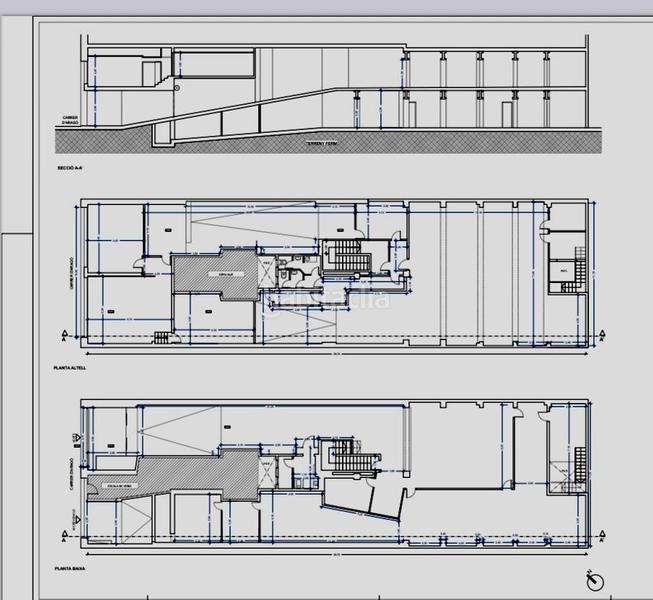Select the hatched corridor in Planta Baixa

point(180,480)
